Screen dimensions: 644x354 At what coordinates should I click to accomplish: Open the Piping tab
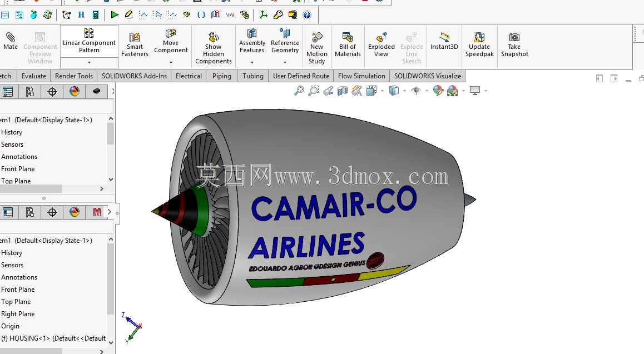pyautogui.click(x=222, y=76)
